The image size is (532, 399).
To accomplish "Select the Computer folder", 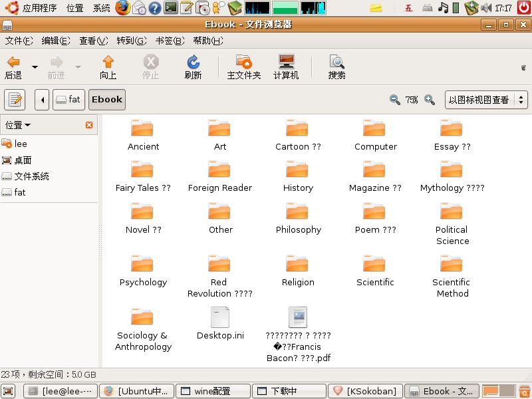I will [x=375, y=135].
